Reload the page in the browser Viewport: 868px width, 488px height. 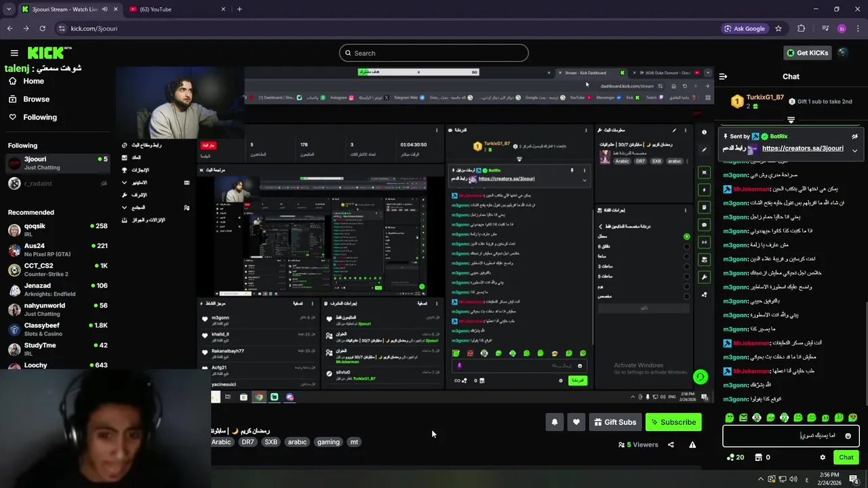(42, 28)
